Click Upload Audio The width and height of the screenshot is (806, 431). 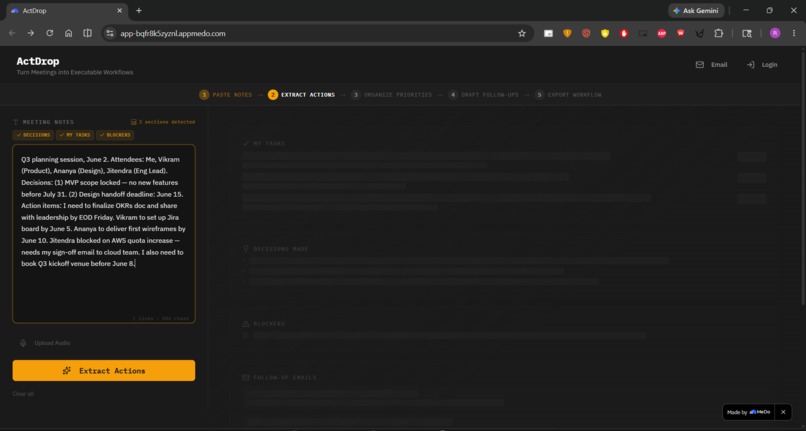pos(45,343)
